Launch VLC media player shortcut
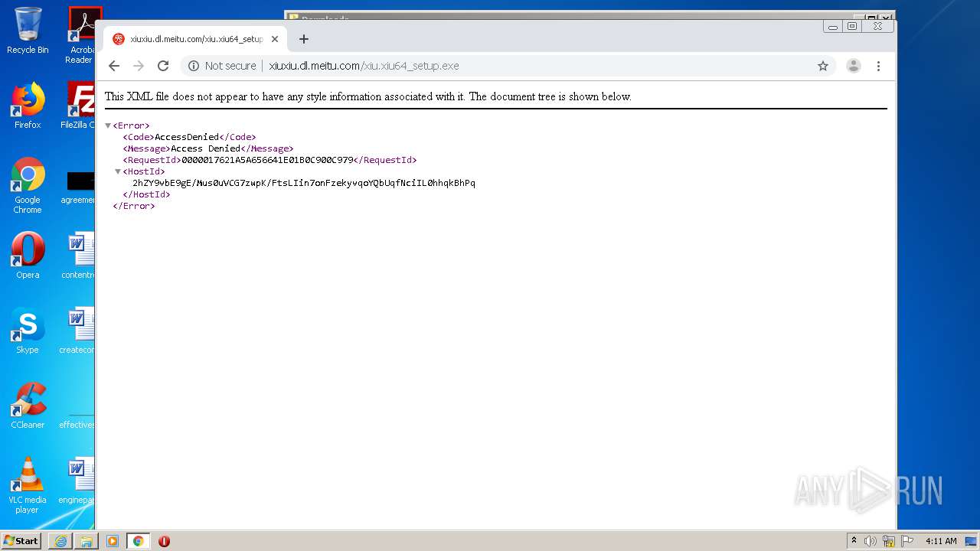 click(28, 485)
